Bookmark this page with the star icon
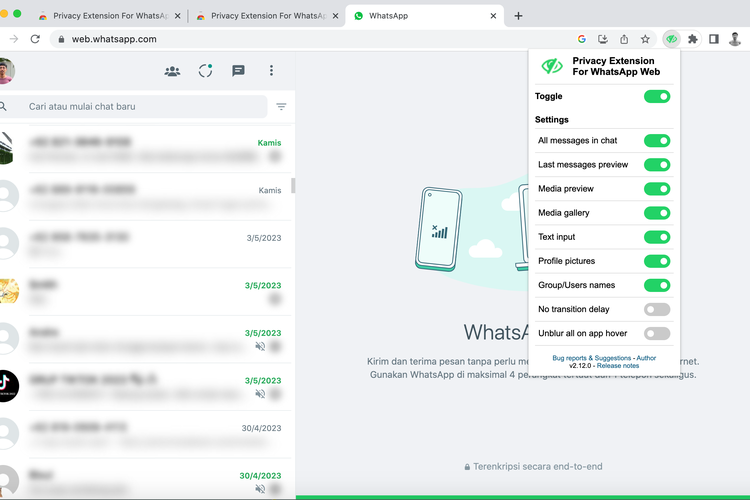Image resolution: width=750 pixels, height=500 pixels. coord(645,39)
